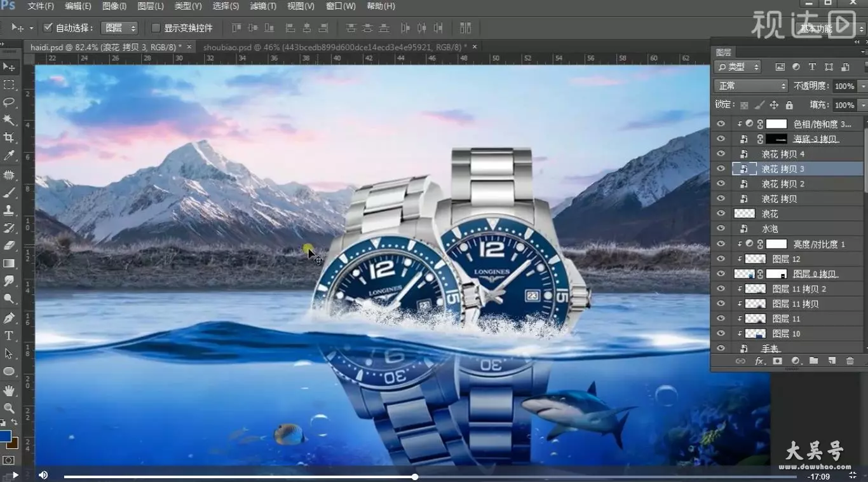The height and width of the screenshot is (482, 868).
Task: Click the background brown color swatch
Action: (13, 443)
